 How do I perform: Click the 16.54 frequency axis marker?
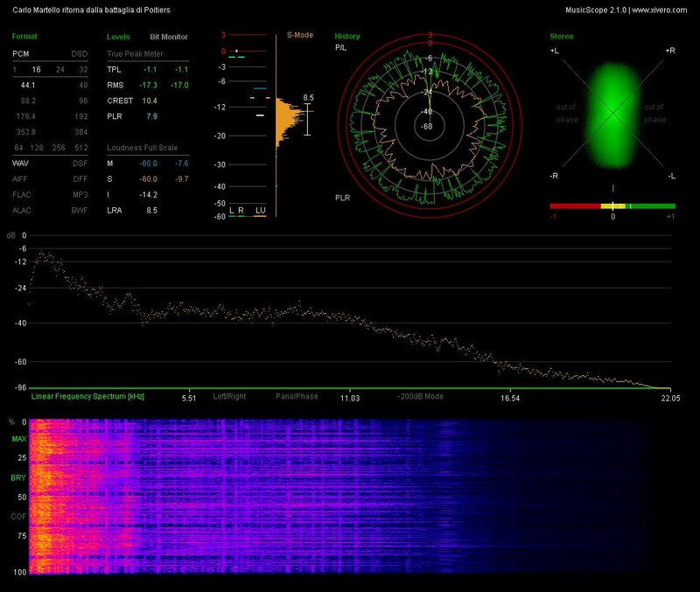(x=510, y=398)
